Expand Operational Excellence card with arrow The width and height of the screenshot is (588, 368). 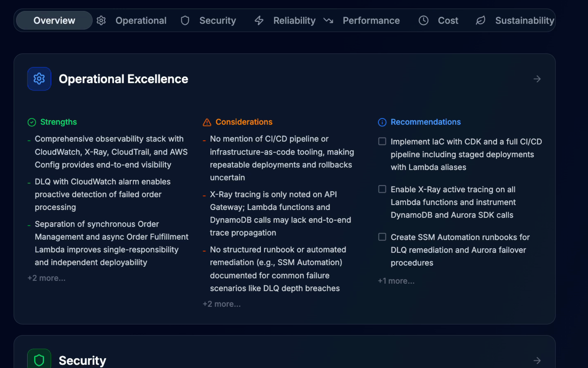point(537,79)
